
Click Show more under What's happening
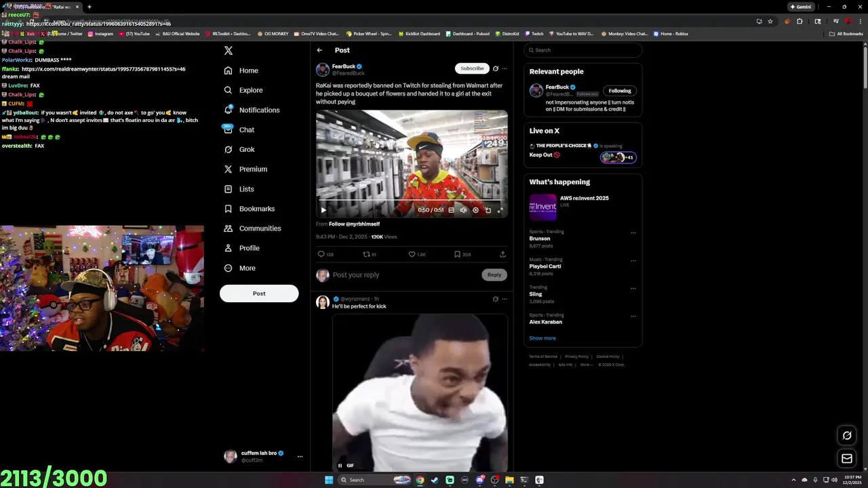click(x=542, y=338)
